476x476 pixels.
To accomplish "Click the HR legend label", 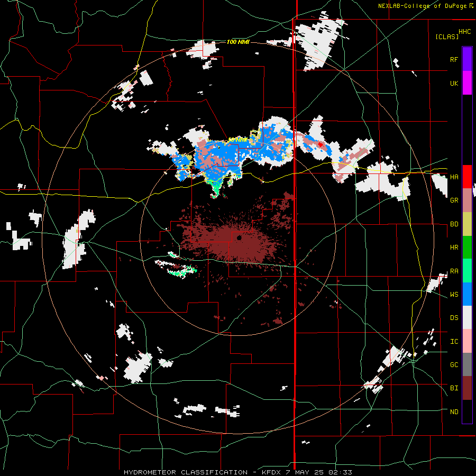I will [x=454, y=248].
